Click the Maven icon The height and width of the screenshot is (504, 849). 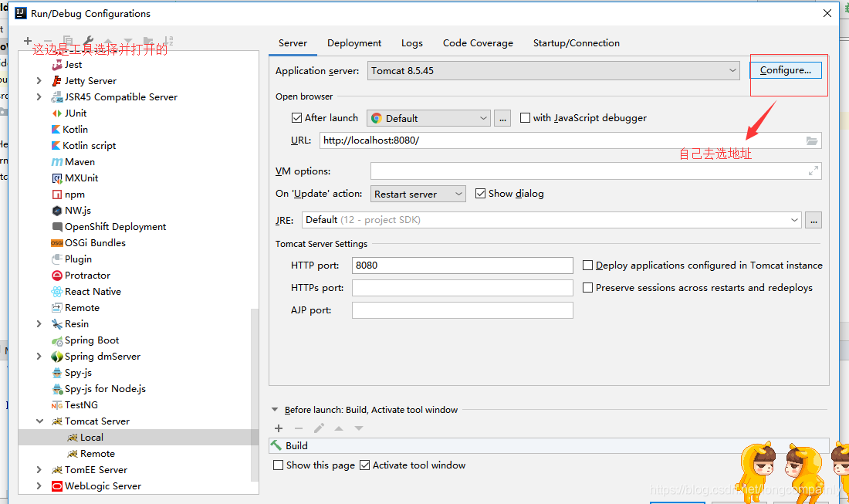click(x=57, y=162)
